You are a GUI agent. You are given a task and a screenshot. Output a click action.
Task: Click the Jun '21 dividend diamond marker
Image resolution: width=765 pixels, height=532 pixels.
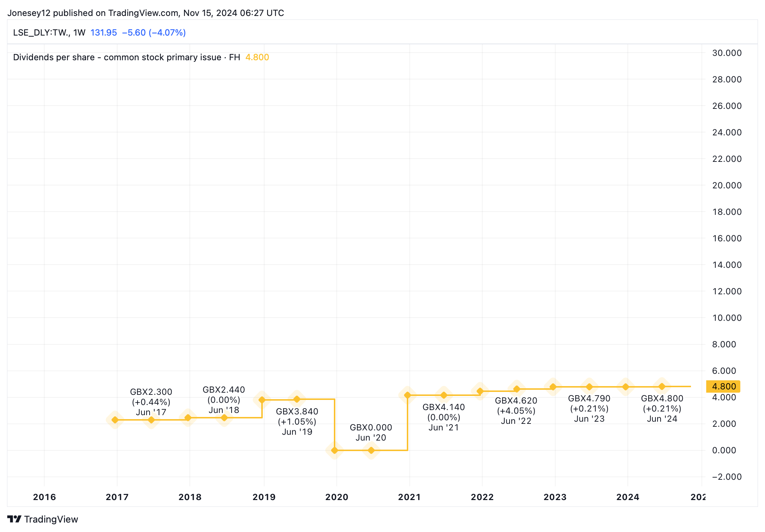pos(443,395)
